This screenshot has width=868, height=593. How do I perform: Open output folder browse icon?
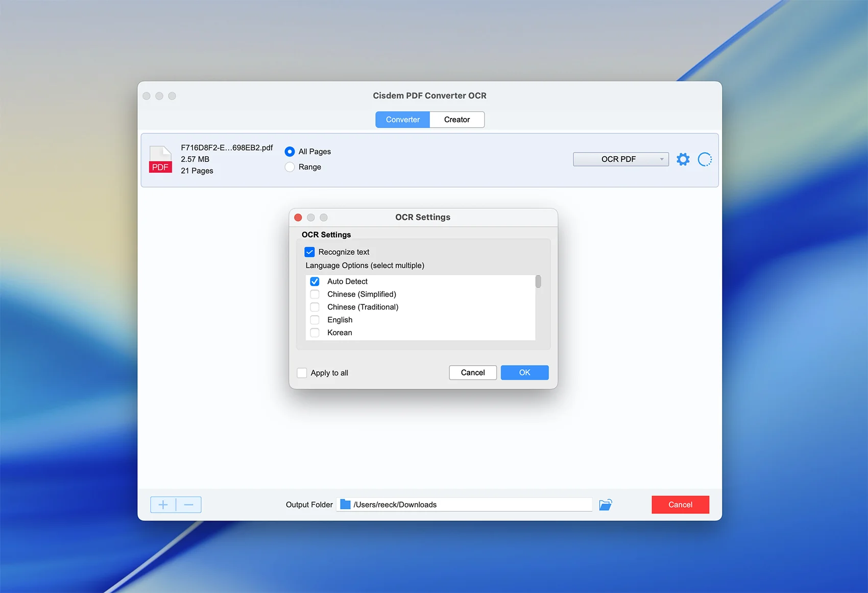606,505
